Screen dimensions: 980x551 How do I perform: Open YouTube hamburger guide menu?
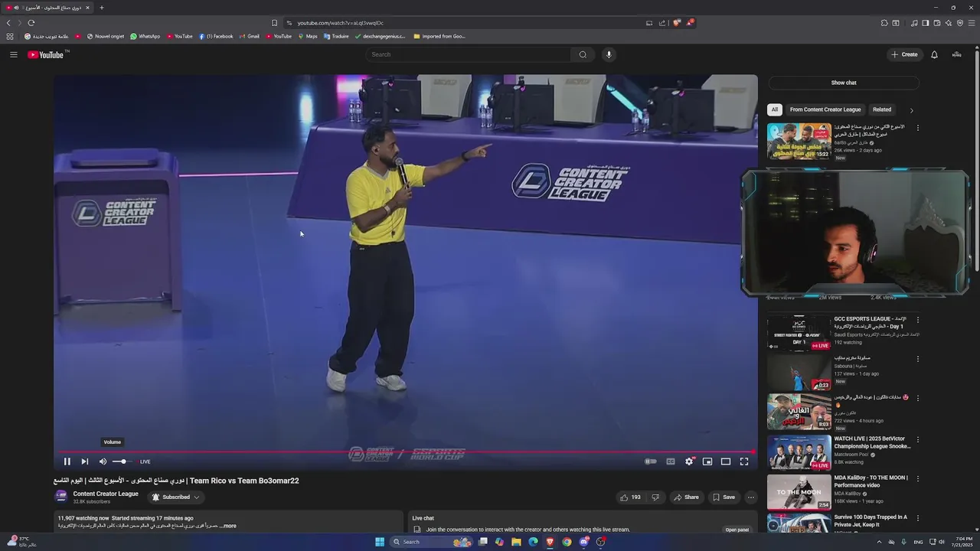pos(13,54)
